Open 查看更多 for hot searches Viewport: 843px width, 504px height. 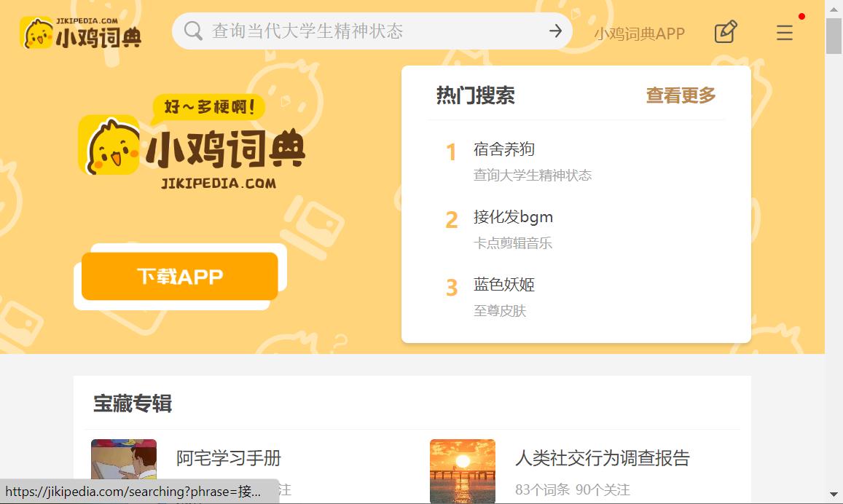(681, 95)
